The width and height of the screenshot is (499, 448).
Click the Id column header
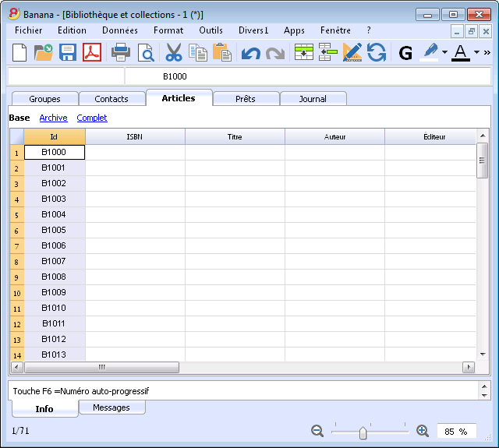coord(54,136)
